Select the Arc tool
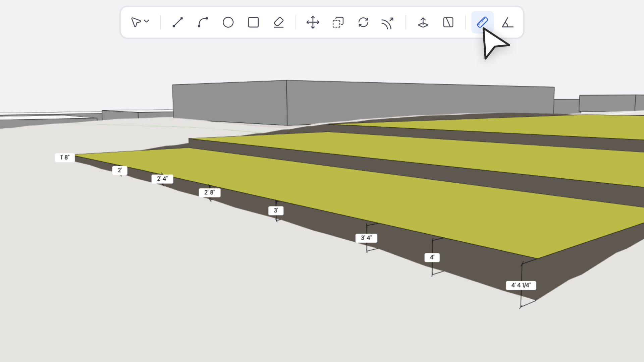The height and width of the screenshot is (362, 644). click(203, 22)
